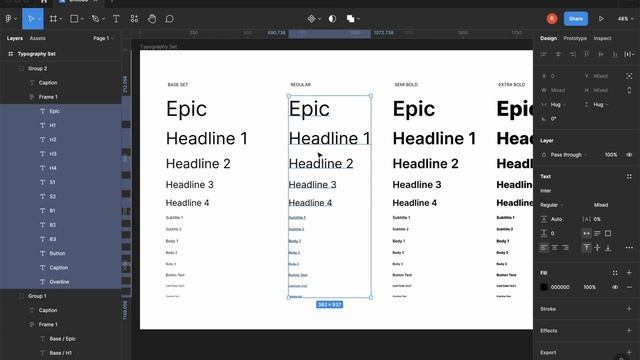The width and height of the screenshot is (640, 360).
Task: Open Move tool options arrow
Action: point(40,19)
